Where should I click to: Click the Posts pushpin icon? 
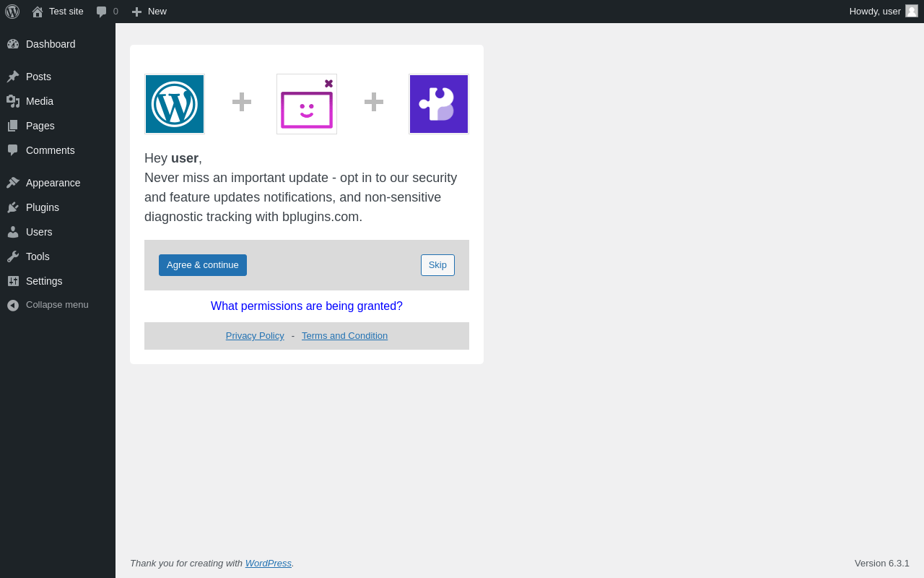click(x=13, y=77)
